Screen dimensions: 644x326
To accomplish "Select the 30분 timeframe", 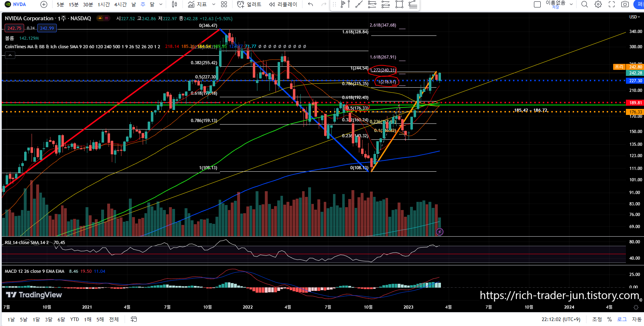I will point(88,4).
